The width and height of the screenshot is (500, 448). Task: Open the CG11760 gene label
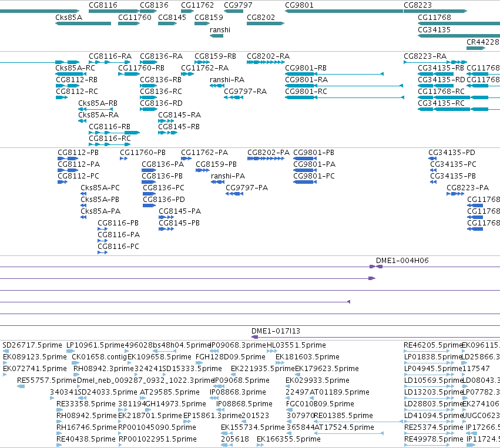point(135,17)
